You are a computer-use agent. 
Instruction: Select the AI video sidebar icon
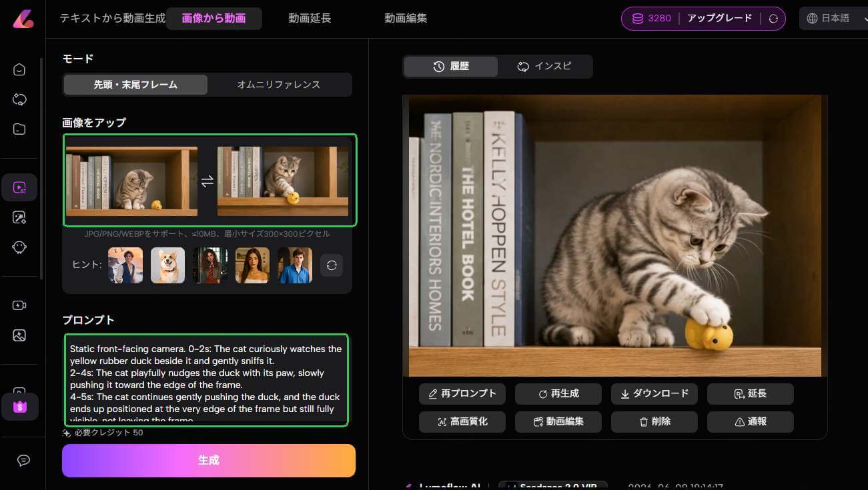(x=19, y=187)
